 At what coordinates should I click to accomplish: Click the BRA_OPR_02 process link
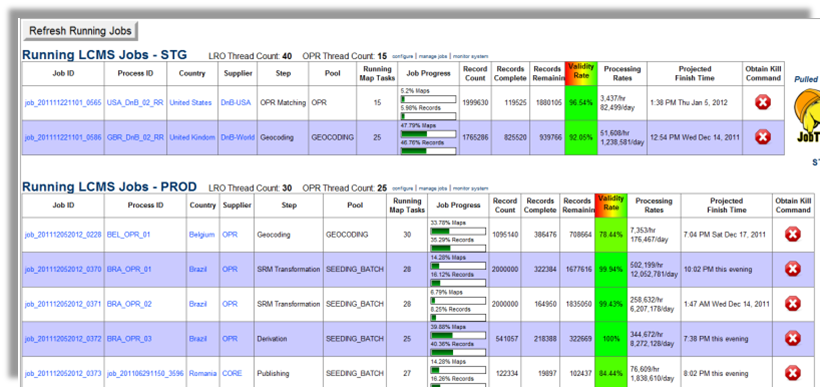point(129,304)
